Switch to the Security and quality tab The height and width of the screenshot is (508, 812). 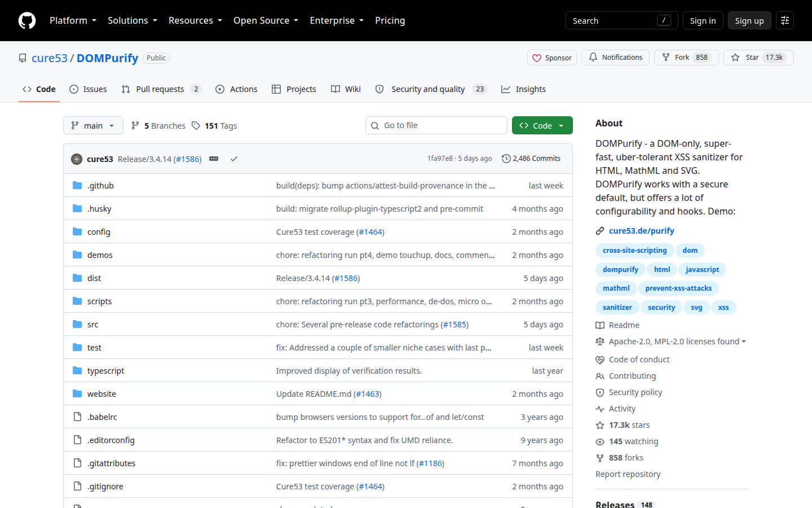(431, 89)
